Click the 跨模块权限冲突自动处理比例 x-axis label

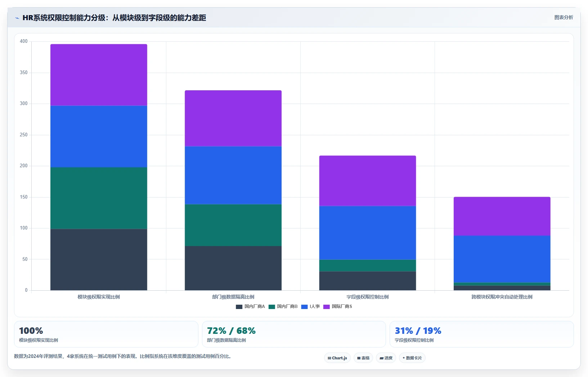click(x=502, y=297)
